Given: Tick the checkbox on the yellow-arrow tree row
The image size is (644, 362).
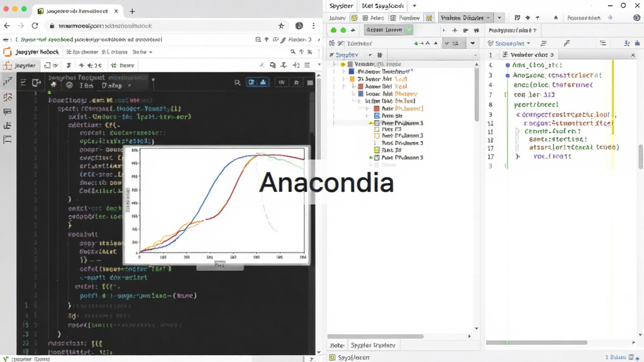Looking at the screenshot, I should (377, 123).
